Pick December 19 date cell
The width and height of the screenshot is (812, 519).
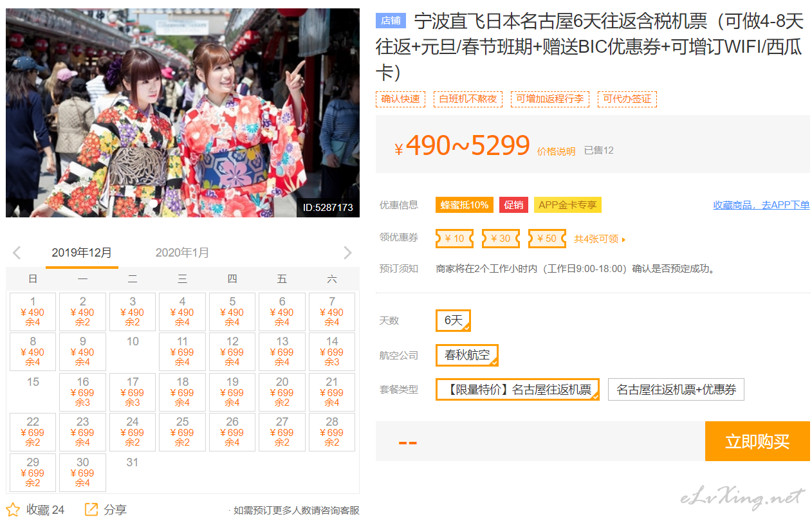click(232, 392)
